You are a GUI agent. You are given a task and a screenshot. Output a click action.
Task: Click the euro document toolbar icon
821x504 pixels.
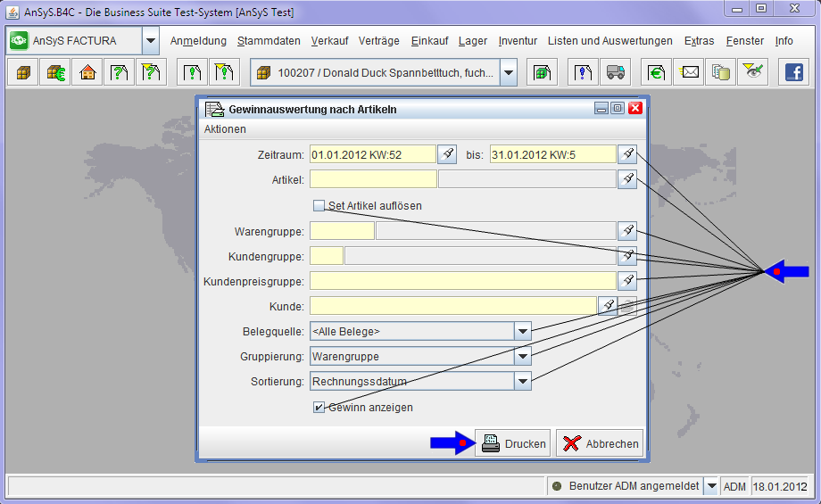[658, 73]
